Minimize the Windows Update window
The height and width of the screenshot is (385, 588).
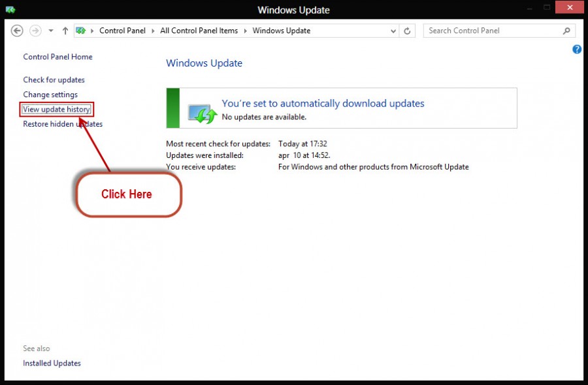pyautogui.click(x=529, y=8)
